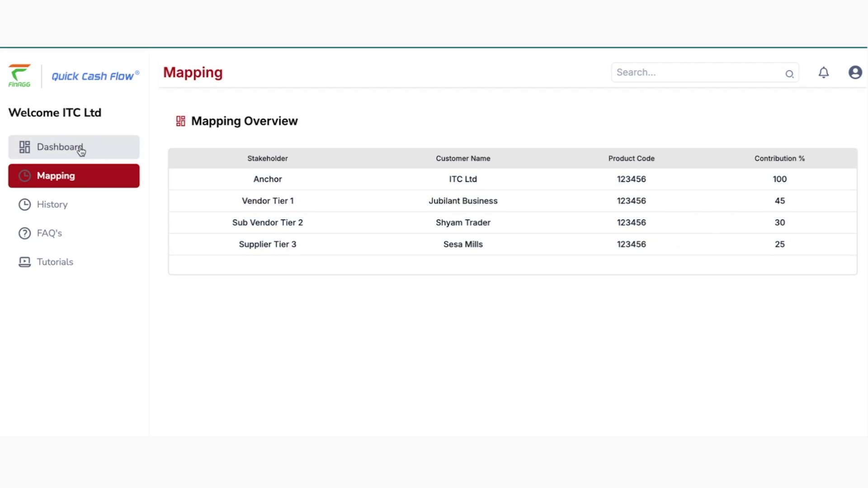Image resolution: width=868 pixels, height=488 pixels.
Task: Open the Dashboard section
Action: pyautogui.click(x=60, y=147)
